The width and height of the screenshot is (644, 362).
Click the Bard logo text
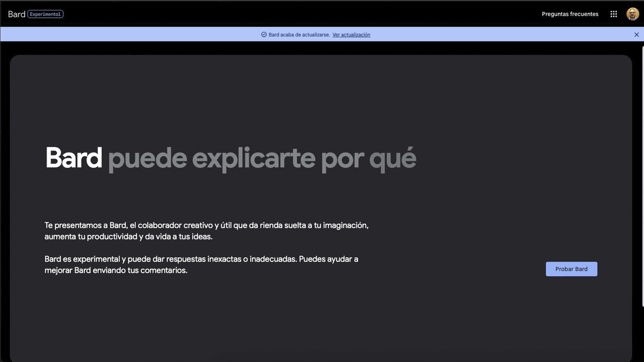click(x=16, y=14)
